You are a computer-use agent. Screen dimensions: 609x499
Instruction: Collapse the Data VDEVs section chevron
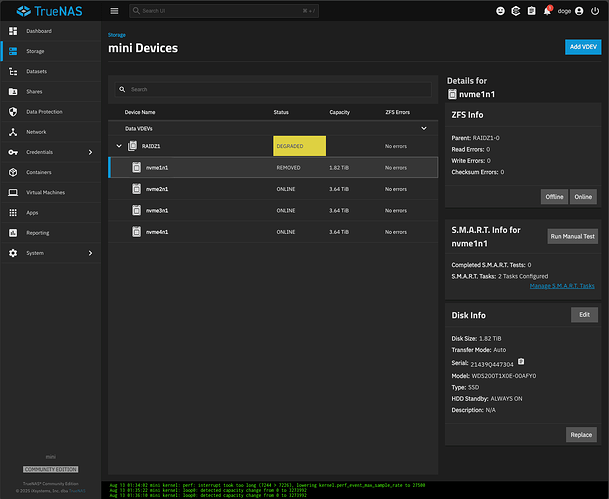424,129
